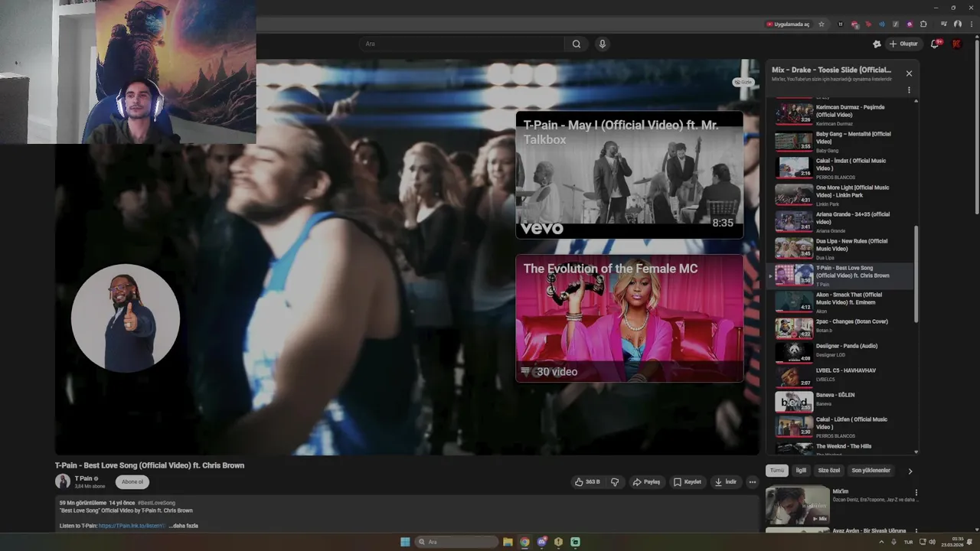Play Kerimcan Durmaz - Peşimde in playlist
The width and height of the screenshot is (980, 551).
pyautogui.click(x=840, y=114)
